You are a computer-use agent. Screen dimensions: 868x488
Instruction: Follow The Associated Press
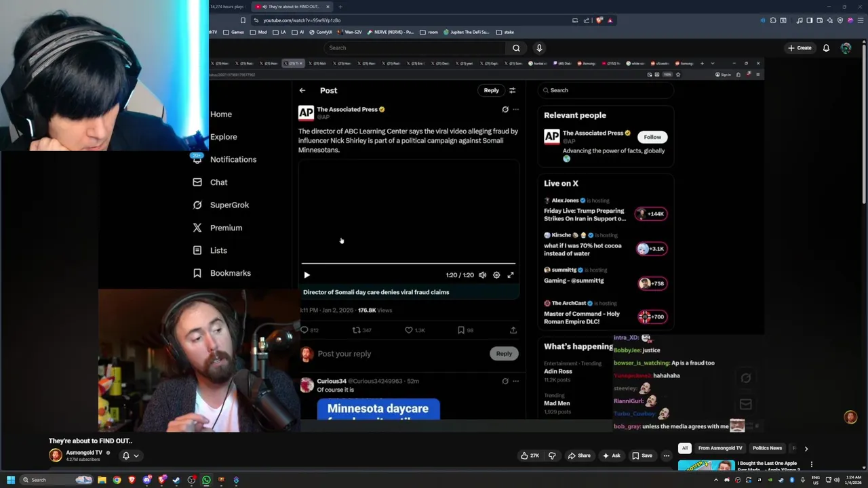tap(652, 137)
